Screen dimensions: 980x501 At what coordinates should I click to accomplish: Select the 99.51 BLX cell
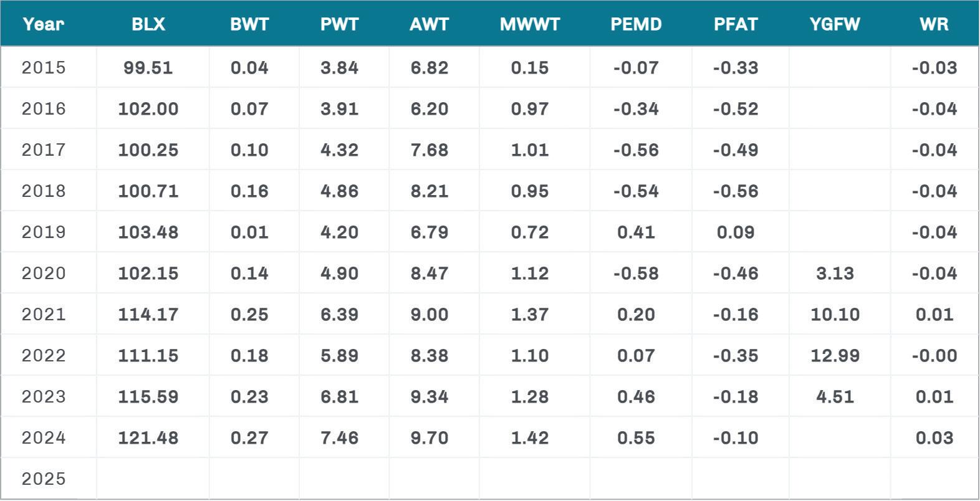148,67
